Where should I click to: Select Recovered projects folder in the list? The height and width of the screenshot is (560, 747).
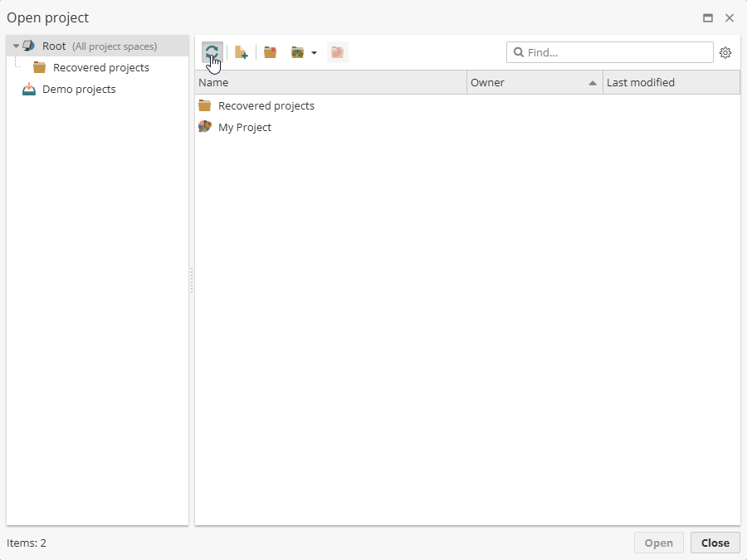click(x=267, y=105)
